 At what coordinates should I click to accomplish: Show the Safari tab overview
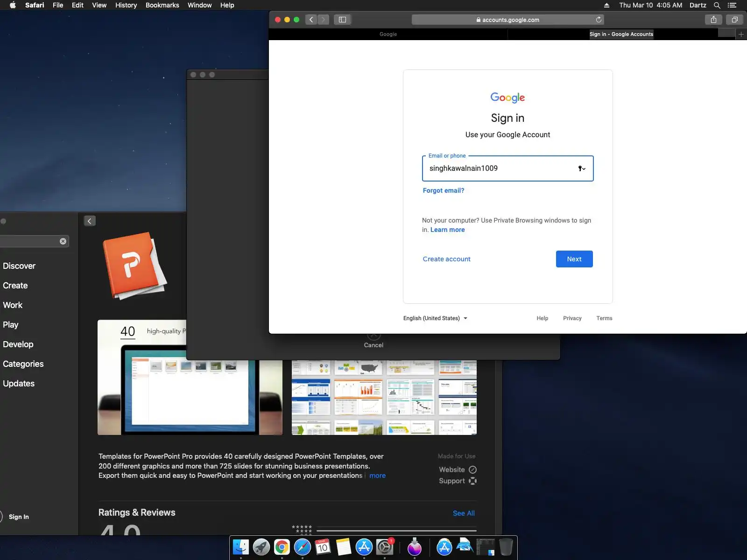[734, 20]
